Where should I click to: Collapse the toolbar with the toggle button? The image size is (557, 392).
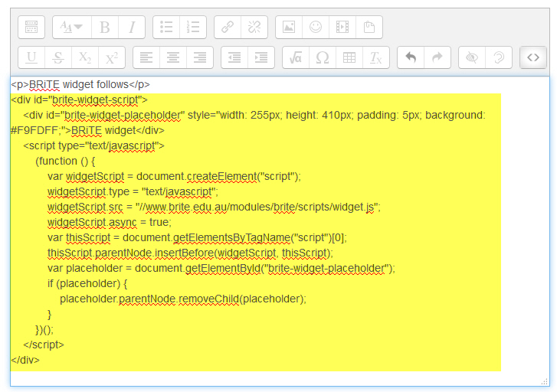(x=31, y=27)
